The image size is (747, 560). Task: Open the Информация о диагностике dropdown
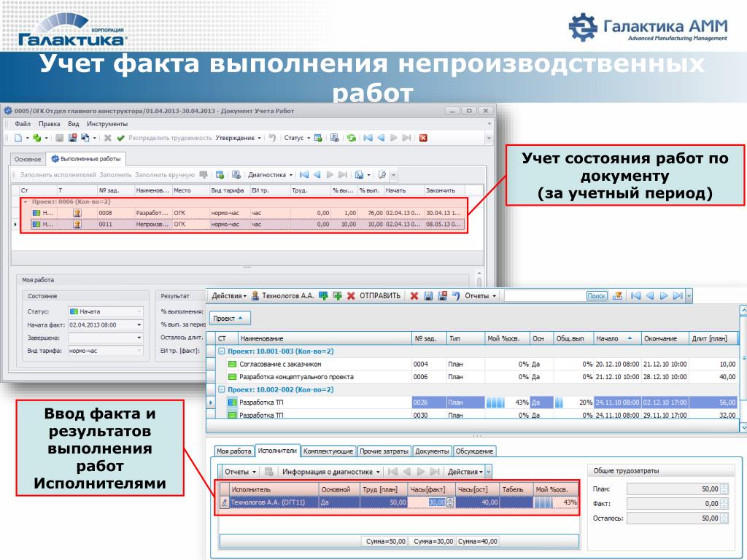330,472
